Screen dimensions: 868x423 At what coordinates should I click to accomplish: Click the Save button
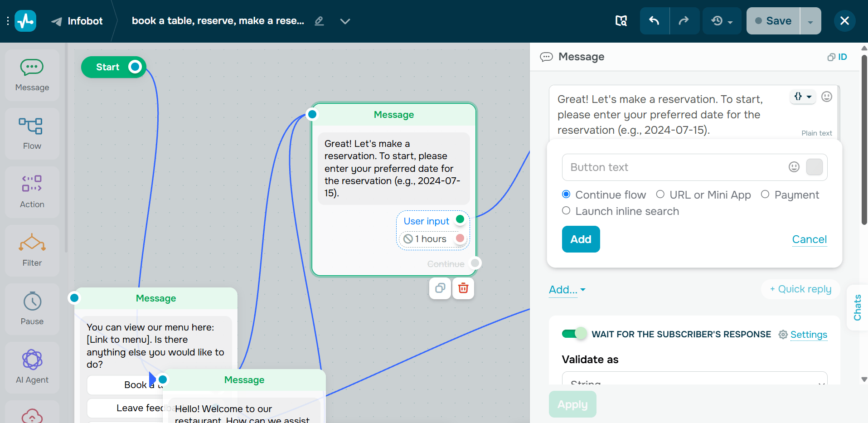click(773, 21)
